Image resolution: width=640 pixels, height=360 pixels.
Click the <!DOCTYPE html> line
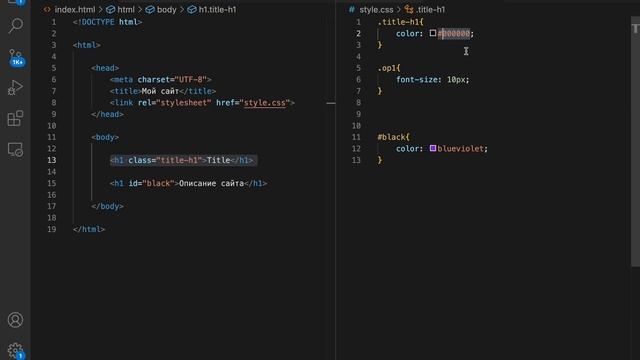point(107,22)
